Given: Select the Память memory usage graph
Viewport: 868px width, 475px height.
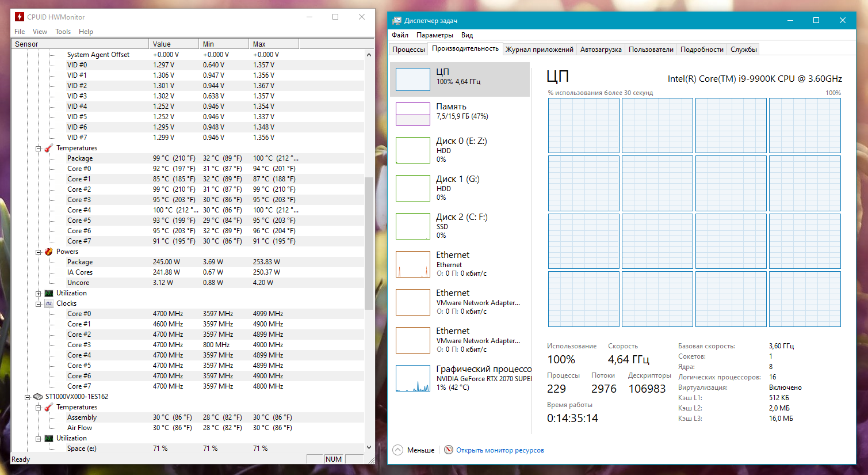Looking at the screenshot, I should [413, 113].
